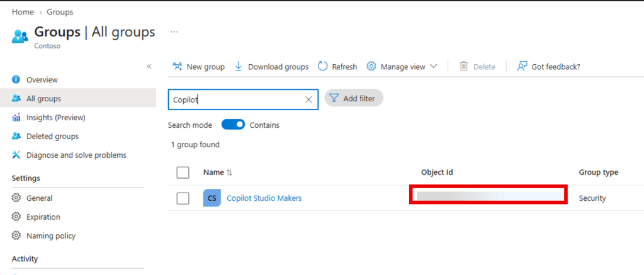This screenshot has height=275, width=644.
Task: Click the CS group avatar icon
Action: 212,198
